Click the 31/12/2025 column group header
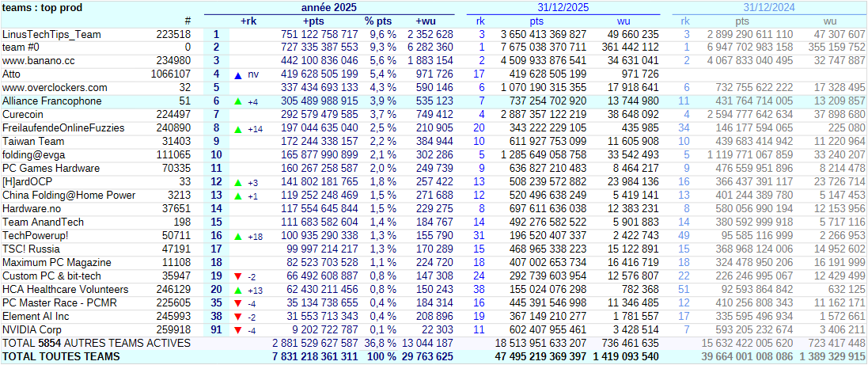Viewport: 868px width, 365px height. tap(563, 7)
